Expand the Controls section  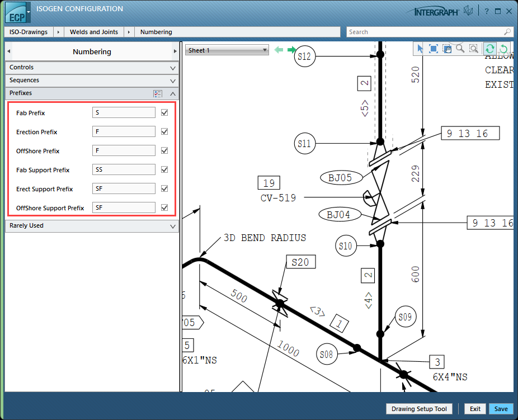pos(92,68)
